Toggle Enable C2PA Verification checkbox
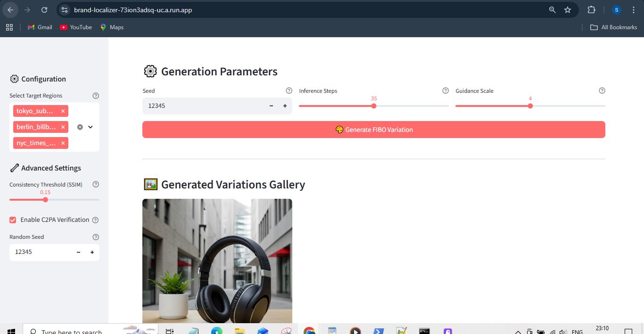Screen dimensions: 644x334 click(13, 220)
